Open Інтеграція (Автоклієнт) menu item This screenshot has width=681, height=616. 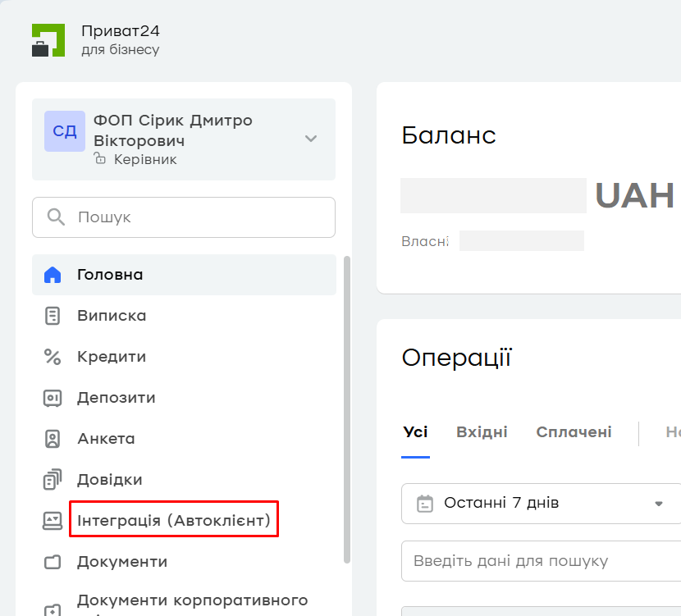coord(174,520)
